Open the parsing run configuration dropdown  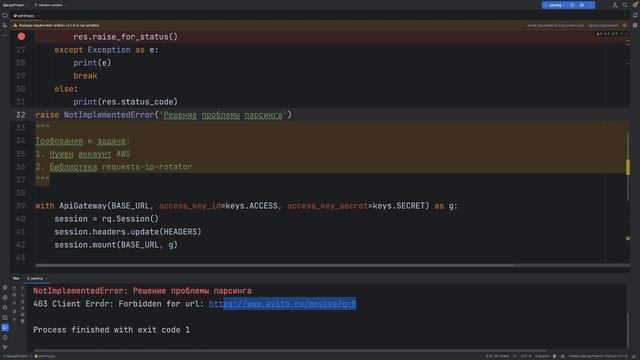556,5
